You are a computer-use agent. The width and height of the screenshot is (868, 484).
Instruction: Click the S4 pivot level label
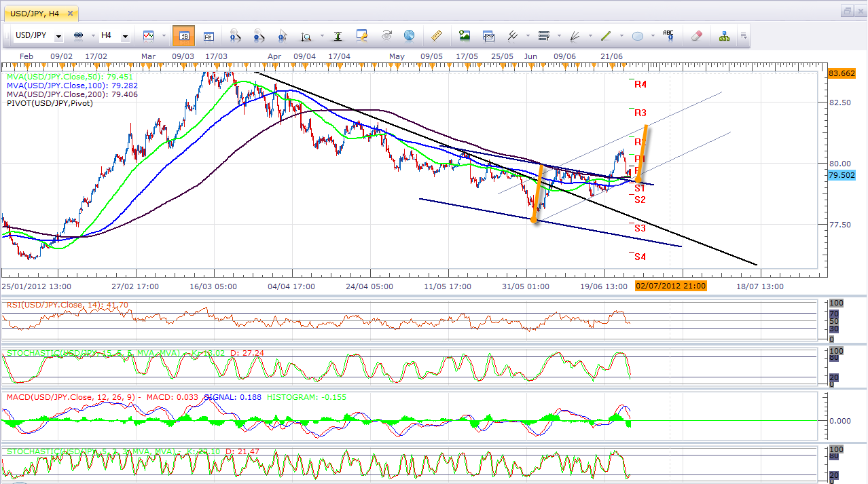pos(640,257)
